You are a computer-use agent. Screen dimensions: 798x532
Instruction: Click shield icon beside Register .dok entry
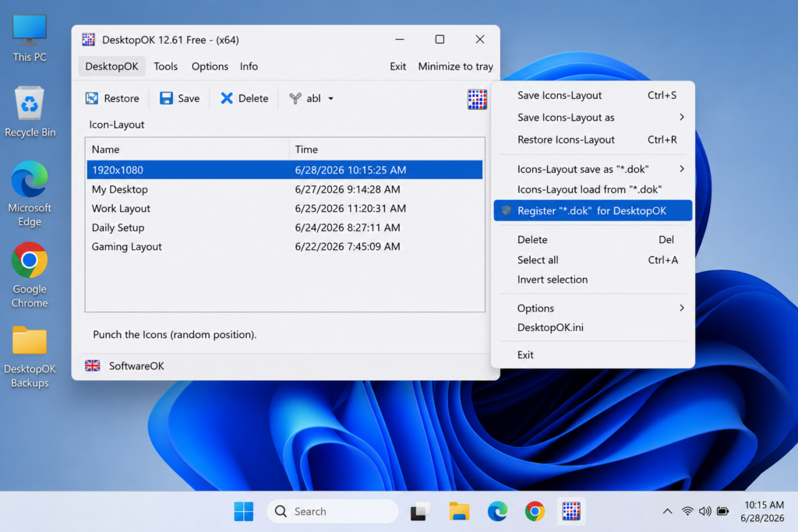[x=506, y=210]
